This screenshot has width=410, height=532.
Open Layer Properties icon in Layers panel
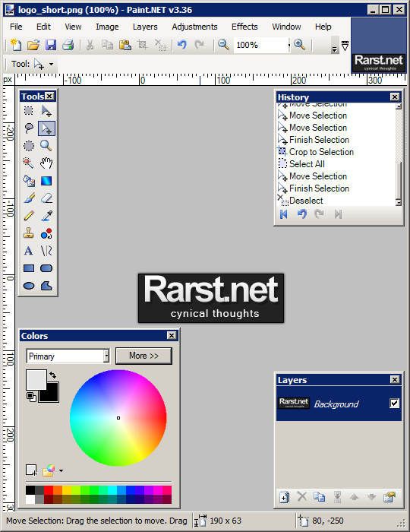[389, 497]
